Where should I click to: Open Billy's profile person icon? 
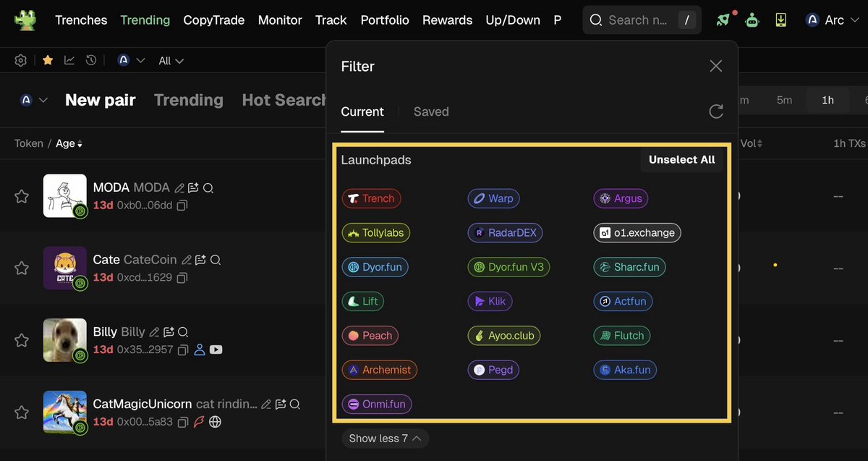click(x=200, y=350)
